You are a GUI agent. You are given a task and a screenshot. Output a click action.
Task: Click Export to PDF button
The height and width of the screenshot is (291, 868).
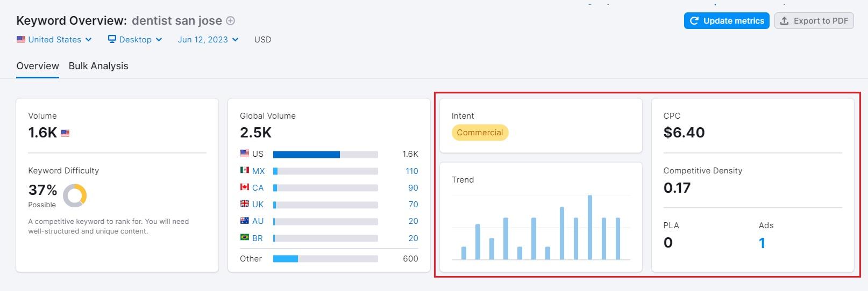(x=814, y=21)
